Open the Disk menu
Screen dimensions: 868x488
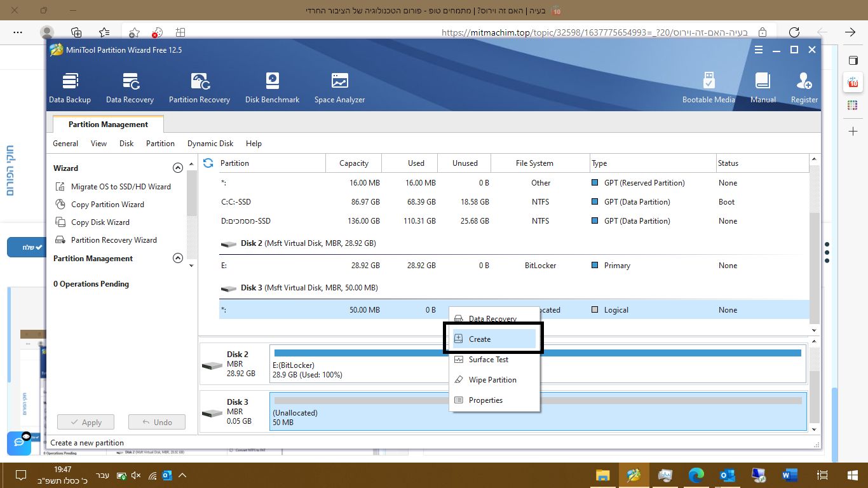[x=126, y=144]
